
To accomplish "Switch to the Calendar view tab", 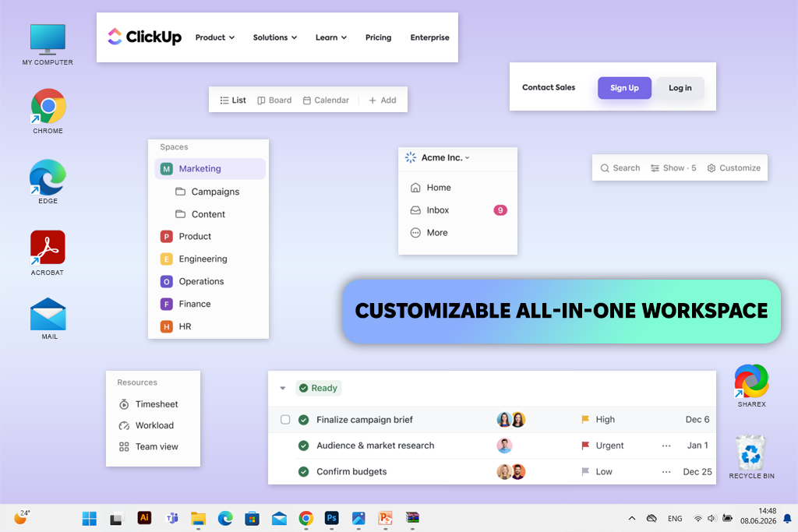I will 327,100.
